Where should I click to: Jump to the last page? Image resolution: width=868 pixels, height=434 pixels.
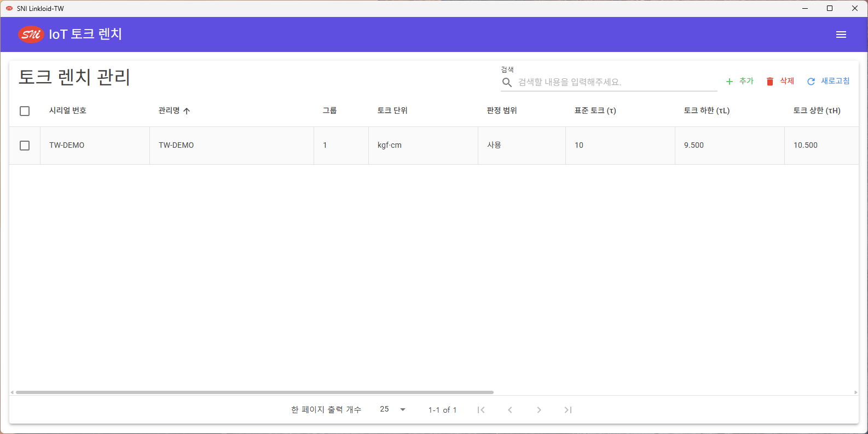click(568, 410)
